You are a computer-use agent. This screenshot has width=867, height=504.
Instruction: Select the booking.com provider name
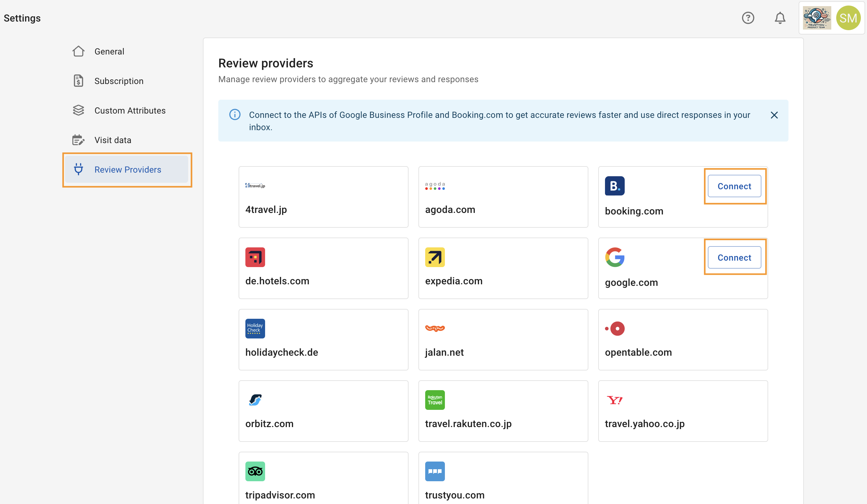[x=634, y=211]
